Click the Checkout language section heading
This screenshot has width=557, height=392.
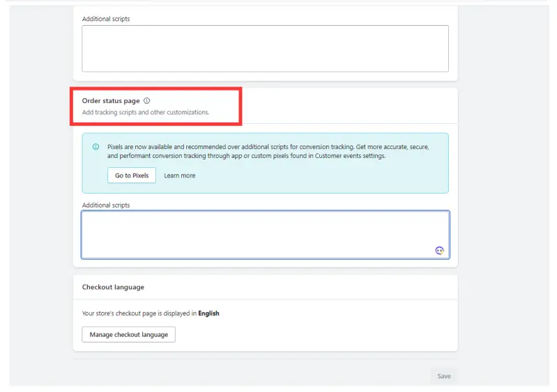[x=113, y=287]
